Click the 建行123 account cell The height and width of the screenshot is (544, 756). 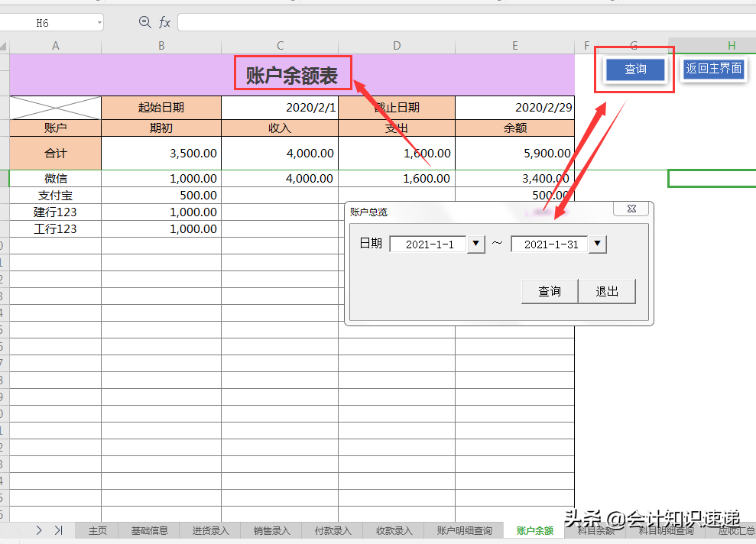(56, 212)
